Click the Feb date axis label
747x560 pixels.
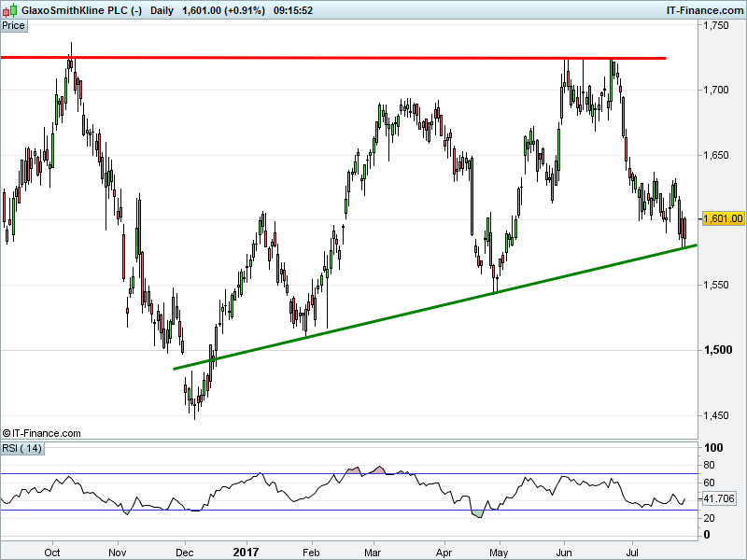point(311,553)
